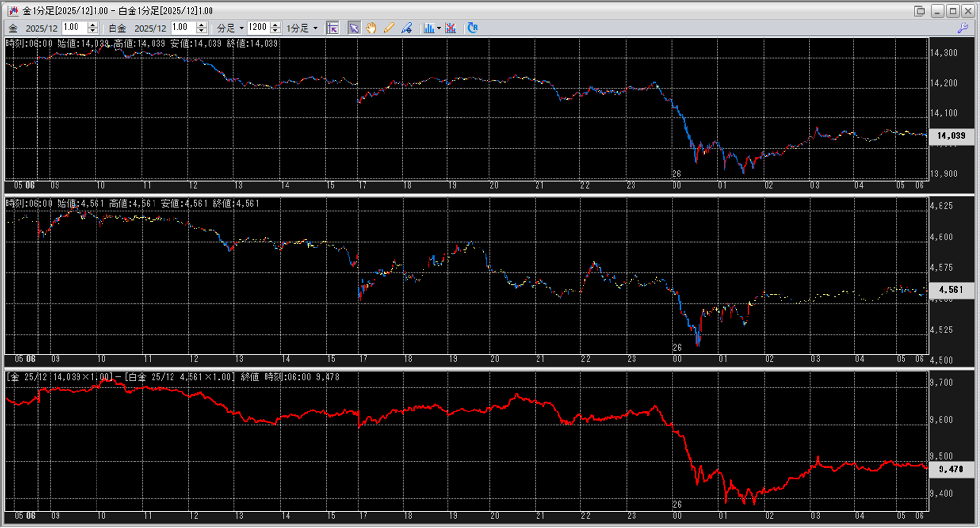Viewport: 980px width, 528px height.
Task: Click the restore sub-window icon
Action: (x=920, y=11)
